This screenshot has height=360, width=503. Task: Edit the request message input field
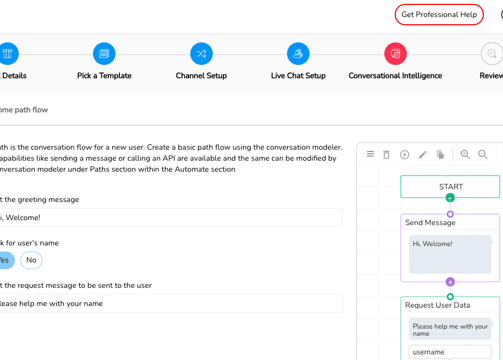pos(171,303)
